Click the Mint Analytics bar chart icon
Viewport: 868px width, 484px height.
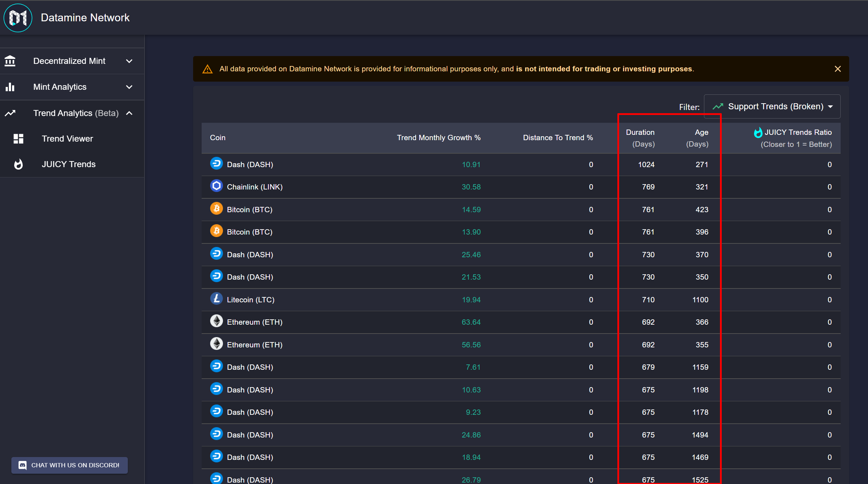tap(10, 87)
